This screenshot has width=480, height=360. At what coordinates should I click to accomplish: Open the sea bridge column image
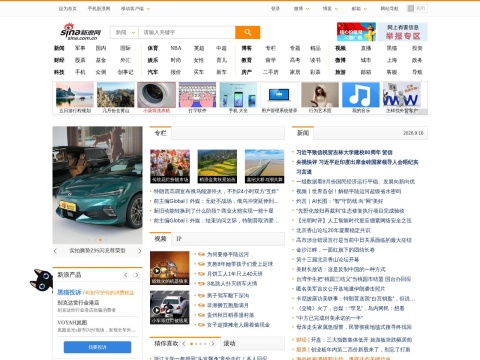pyautogui.click(x=264, y=166)
